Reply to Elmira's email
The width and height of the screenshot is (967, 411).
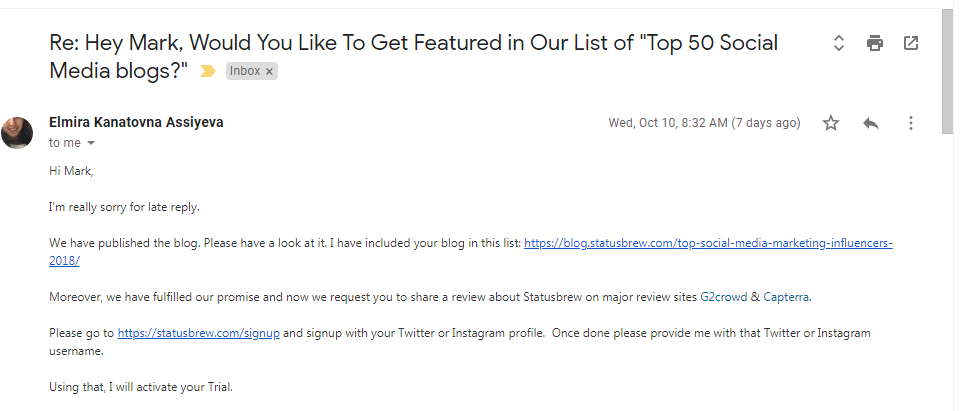pyautogui.click(x=871, y=123)
